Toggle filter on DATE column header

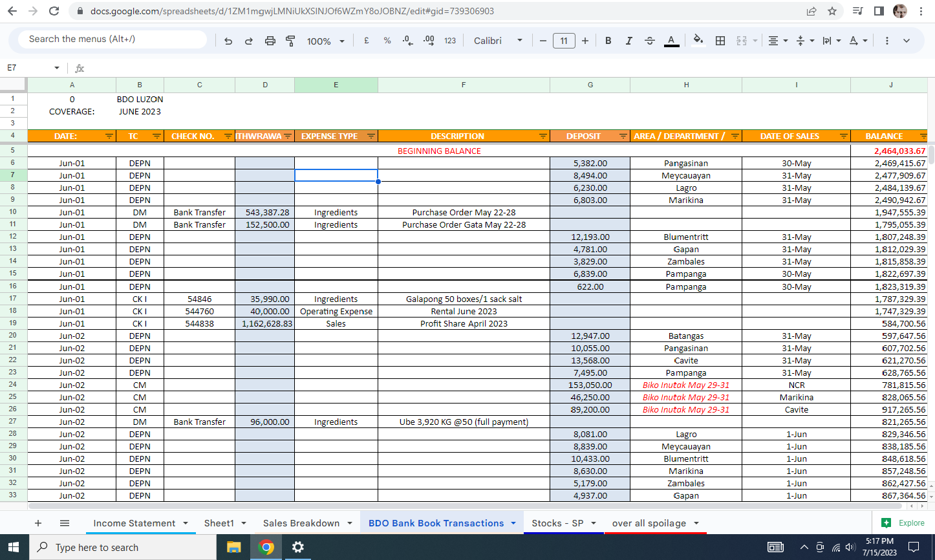pyautogui.click(x=109, y=136)
